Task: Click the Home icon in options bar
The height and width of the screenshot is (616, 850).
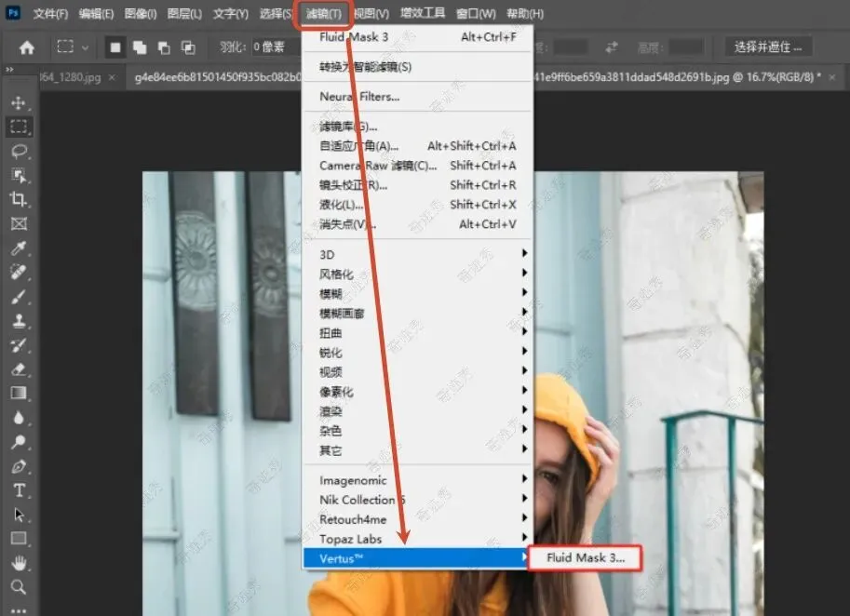Action: click(27, 47)
